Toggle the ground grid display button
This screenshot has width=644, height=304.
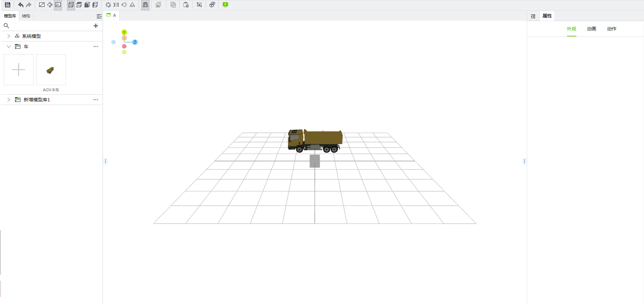[145, 5]
